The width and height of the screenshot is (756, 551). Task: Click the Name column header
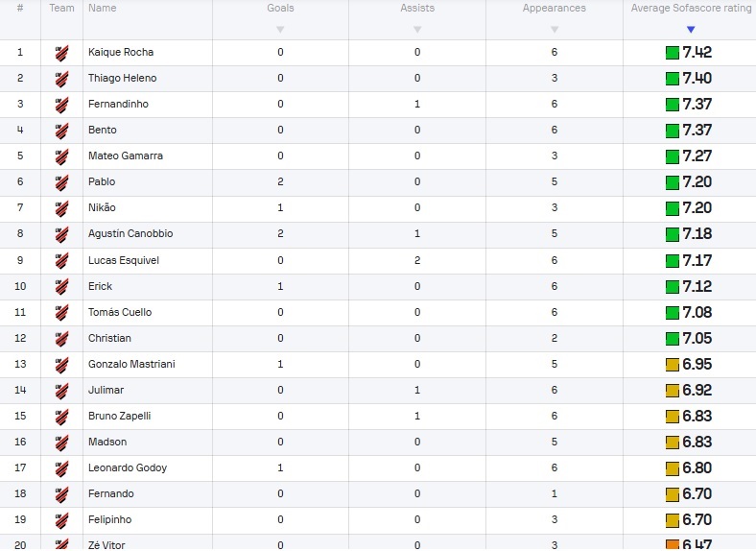point(103,8)
